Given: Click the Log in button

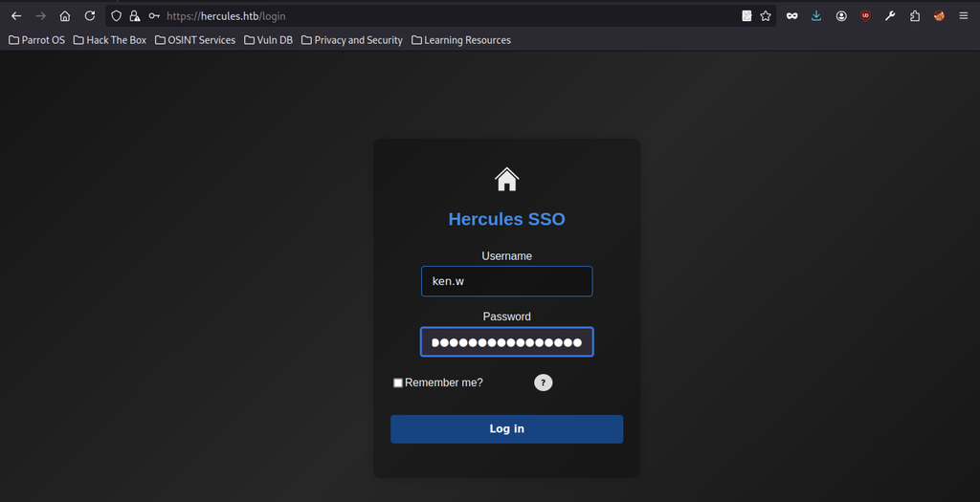Looking at the screenshot, I should point(507,429).
